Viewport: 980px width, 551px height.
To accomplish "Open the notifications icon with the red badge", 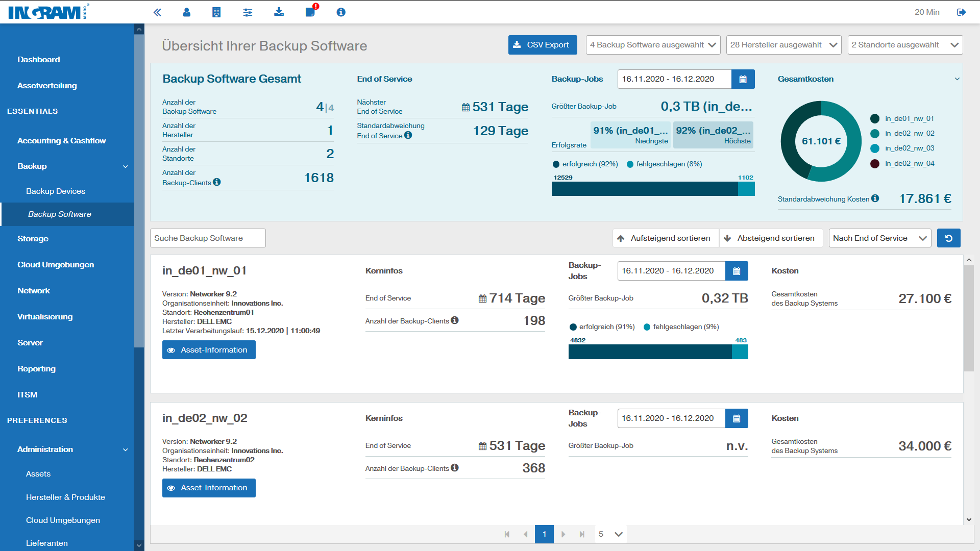I will click(x=311, y=11).
